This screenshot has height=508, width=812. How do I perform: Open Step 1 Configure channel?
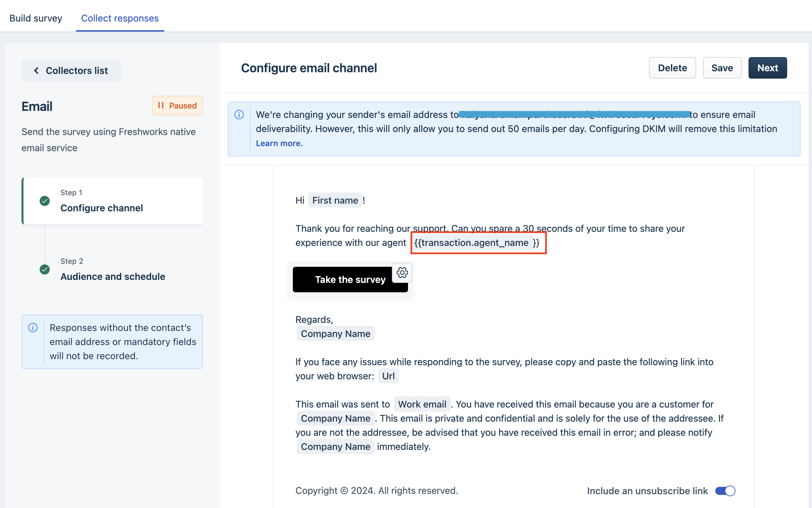click(101, 208)
